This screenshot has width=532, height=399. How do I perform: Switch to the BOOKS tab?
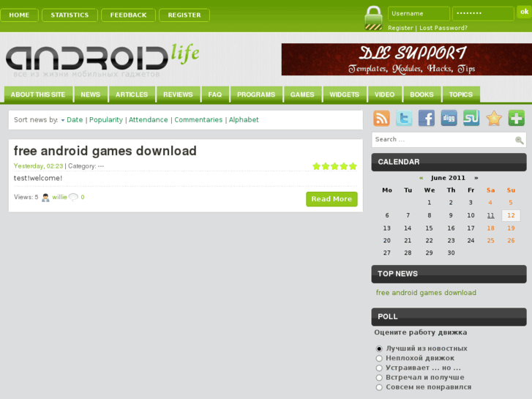(x=422, y=94)
